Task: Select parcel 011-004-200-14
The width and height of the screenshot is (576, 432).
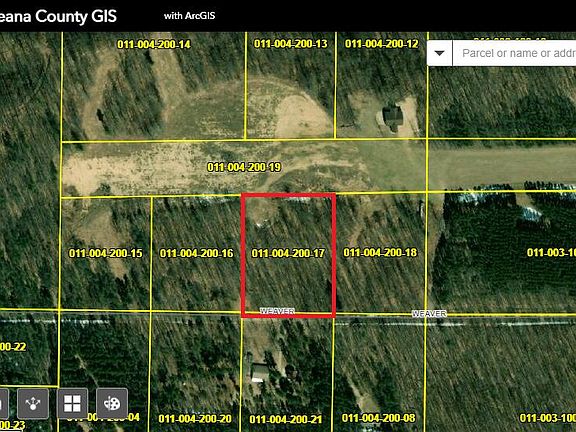Action: tap(154, 44)
